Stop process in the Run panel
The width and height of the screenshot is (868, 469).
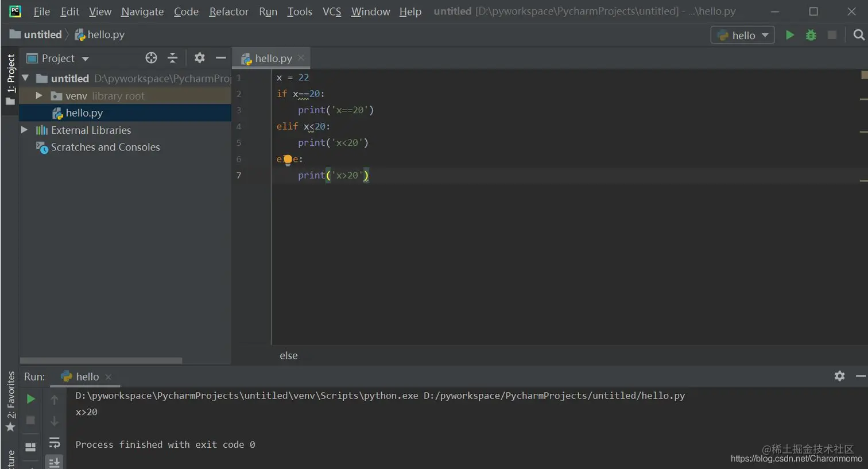[31, 421]
